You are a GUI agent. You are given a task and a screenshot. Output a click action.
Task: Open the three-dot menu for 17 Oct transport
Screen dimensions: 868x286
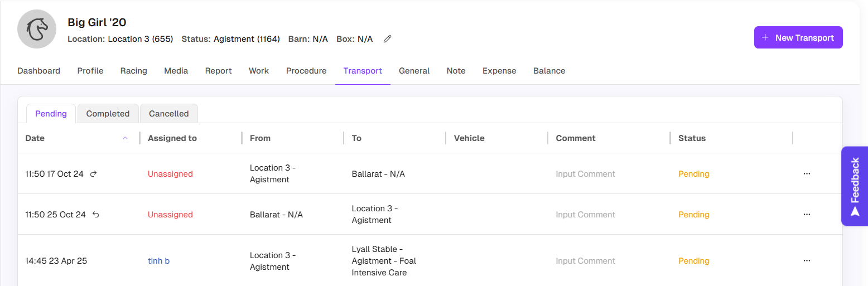[x=807, y=174]
